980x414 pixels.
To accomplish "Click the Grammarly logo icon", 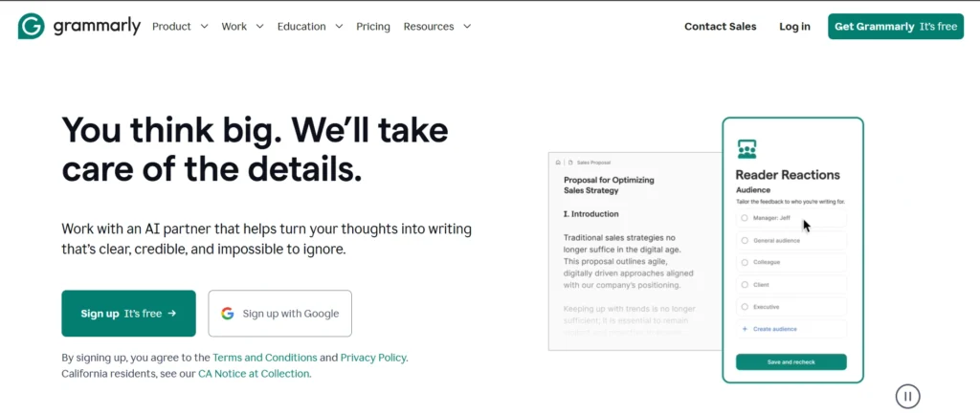I will click(x=31, y=27).
